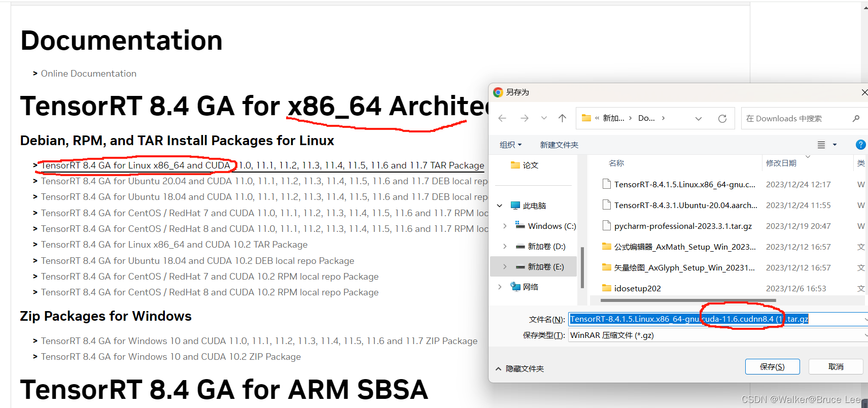This screenshot has width=868, height=408.
Task: Click folder icon of idosetup202
Action: (606, 288)
